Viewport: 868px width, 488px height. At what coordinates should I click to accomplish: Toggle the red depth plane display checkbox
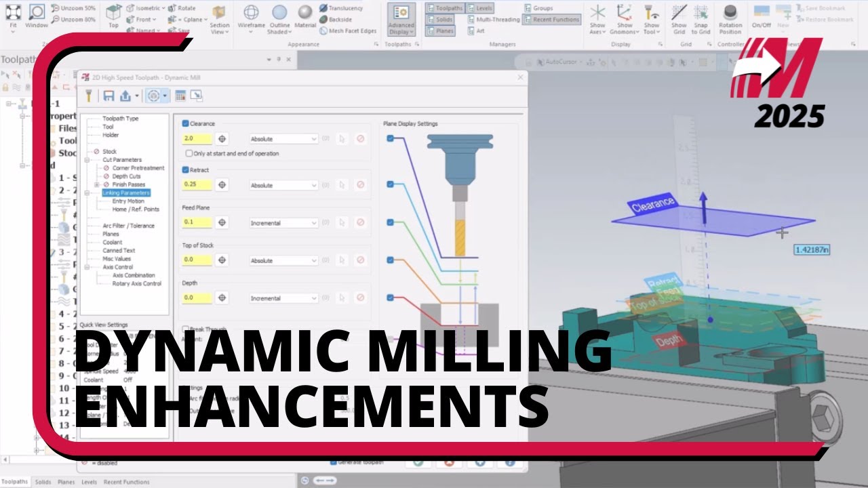(x=391, y=298)
